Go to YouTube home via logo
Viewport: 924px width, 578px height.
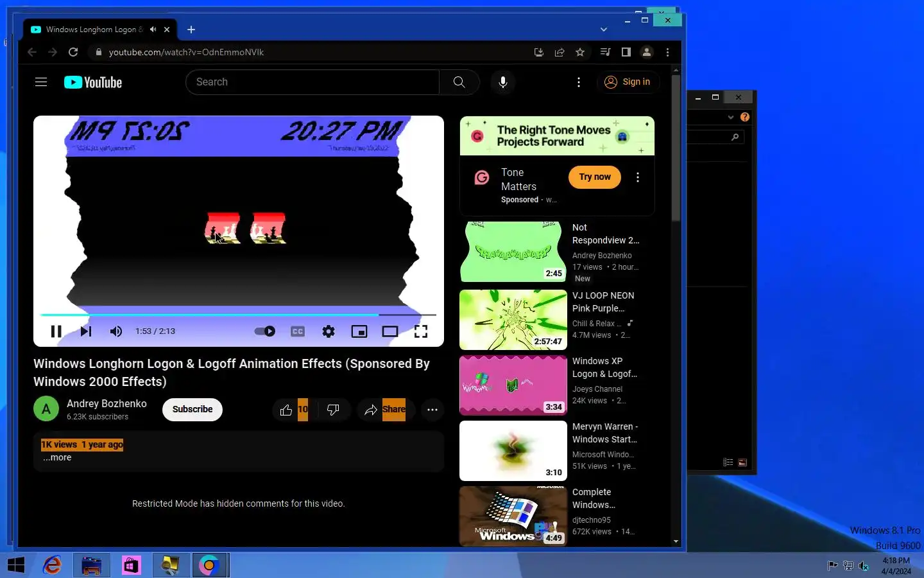[x=93, y=82]
